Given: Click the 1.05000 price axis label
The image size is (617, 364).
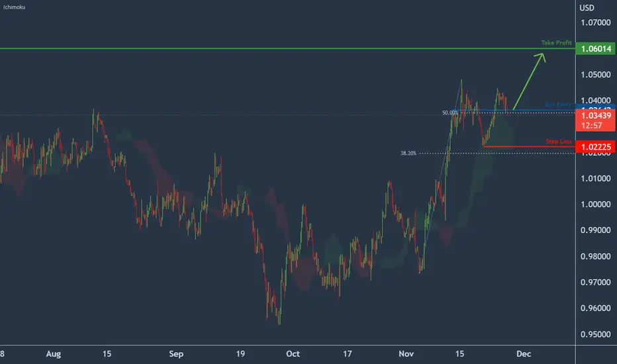Looking at the screenshot, I should (596, 75).
